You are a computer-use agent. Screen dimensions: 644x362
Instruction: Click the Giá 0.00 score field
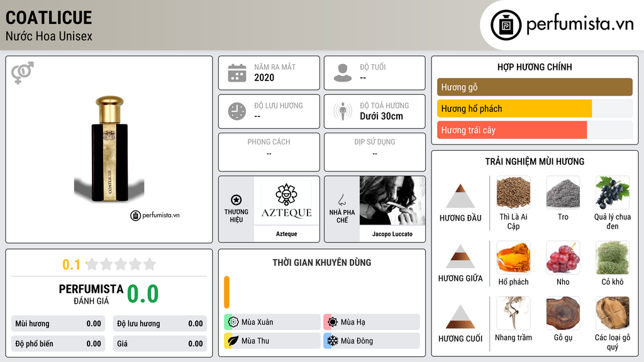click(x=160, y=344)
